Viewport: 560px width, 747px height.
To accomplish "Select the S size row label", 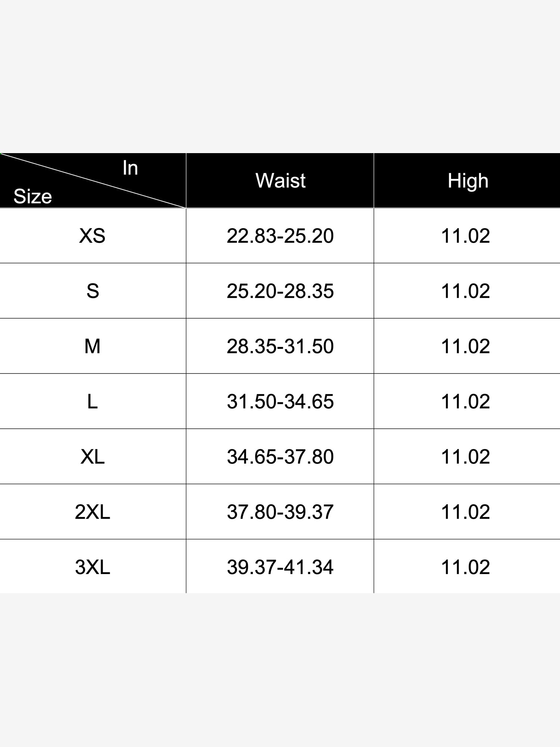I will pyautogui.click(x=93, y=291).
